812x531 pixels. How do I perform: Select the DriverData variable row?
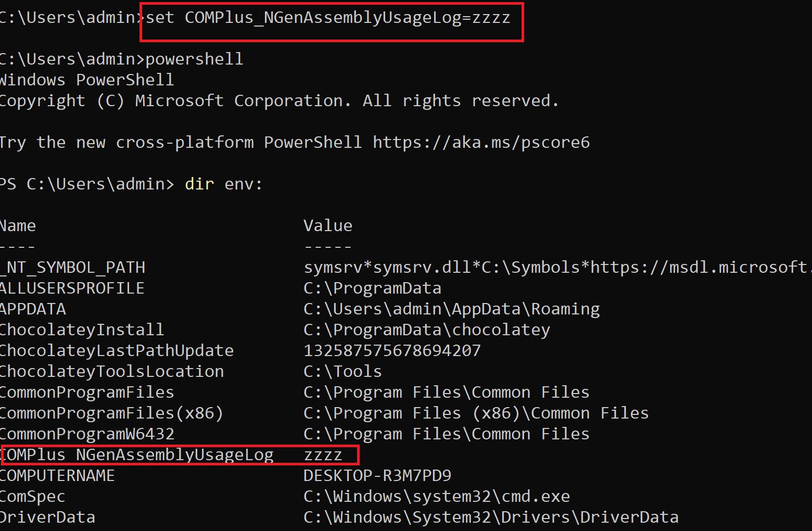tap(47, 517)
